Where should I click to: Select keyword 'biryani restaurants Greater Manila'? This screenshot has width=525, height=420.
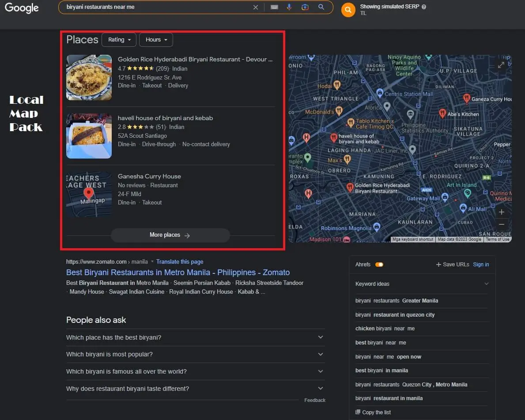tap(397, 301)
